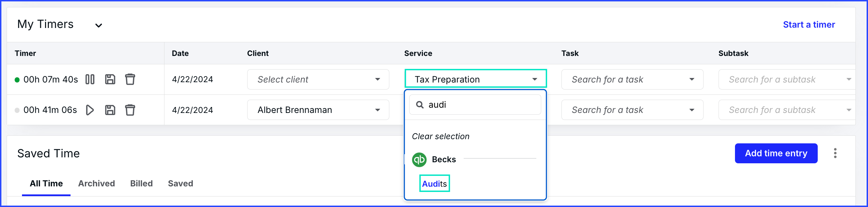Open first row's task search dropdown
868x207 pixels.
point(632,79)
